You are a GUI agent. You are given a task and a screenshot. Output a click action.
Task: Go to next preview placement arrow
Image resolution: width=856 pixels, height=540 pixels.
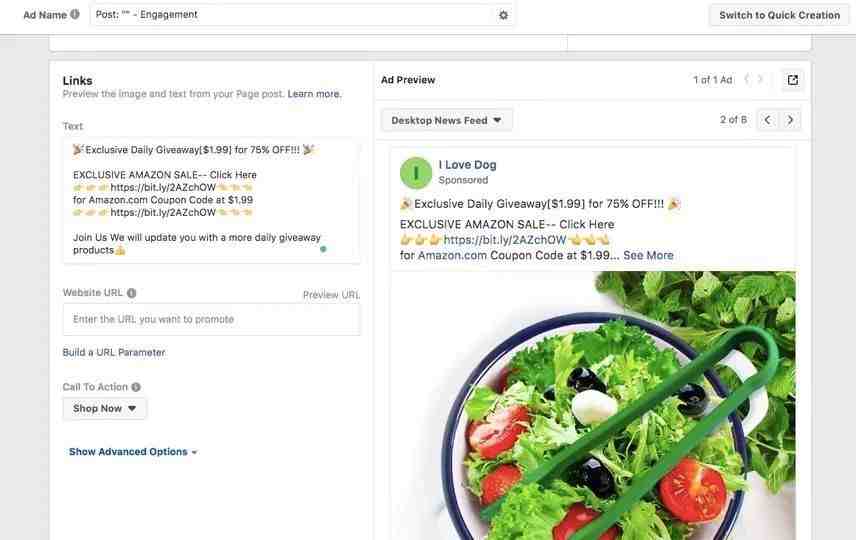(790, 120)
